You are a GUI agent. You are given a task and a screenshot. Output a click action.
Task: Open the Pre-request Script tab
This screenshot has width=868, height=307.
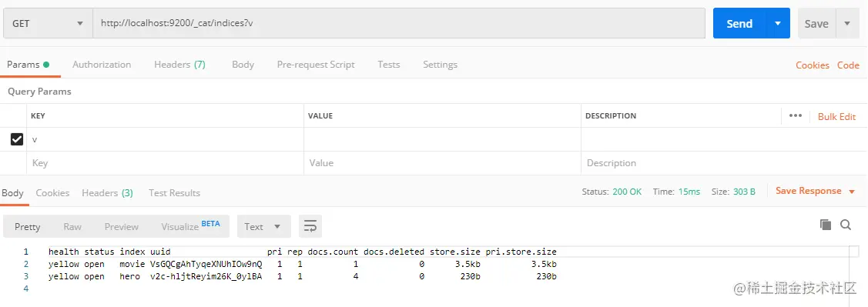tap(316, 65)
